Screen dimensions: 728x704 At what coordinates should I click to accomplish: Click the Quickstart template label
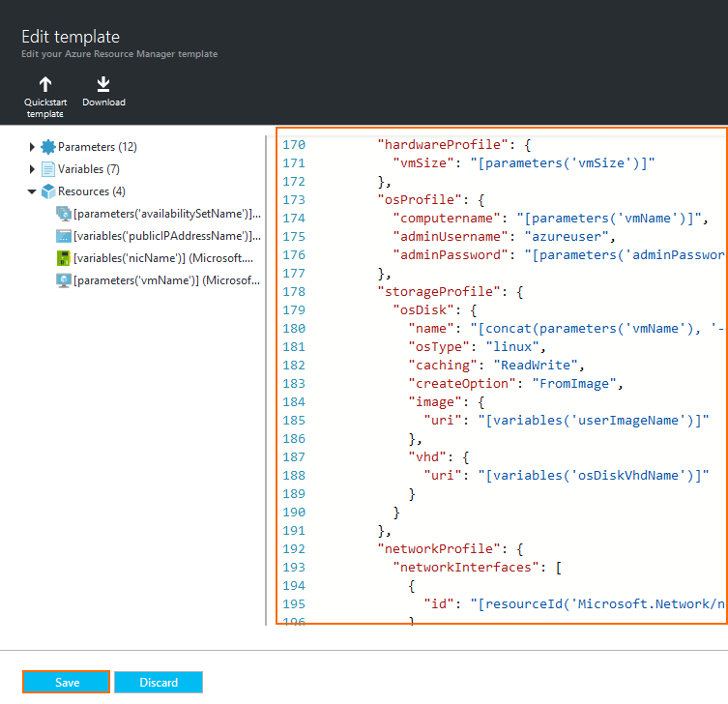pos(45,107)
